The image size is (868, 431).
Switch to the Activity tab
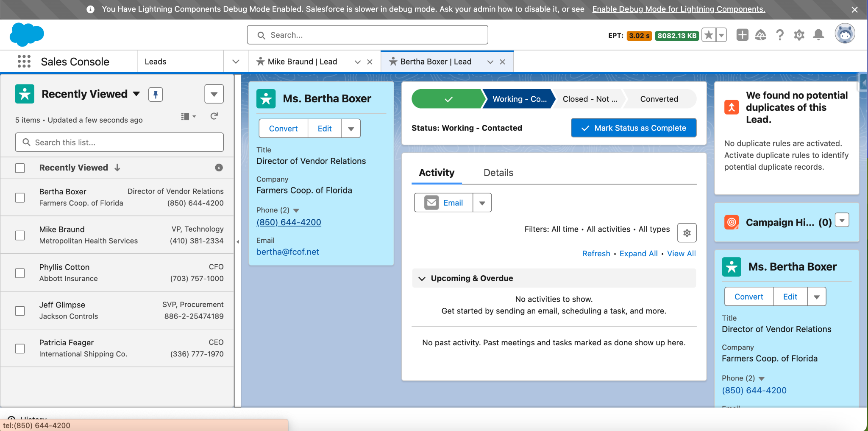tap(437, 173)
